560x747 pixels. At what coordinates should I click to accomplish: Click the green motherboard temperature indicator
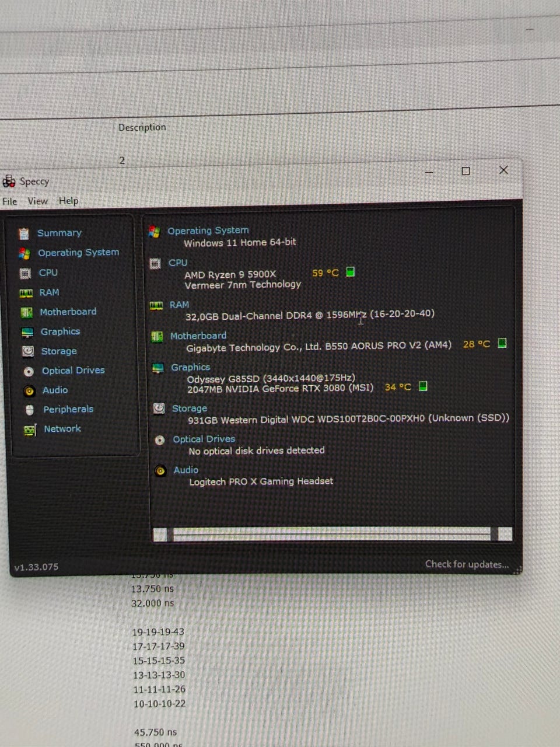(502, 343)
